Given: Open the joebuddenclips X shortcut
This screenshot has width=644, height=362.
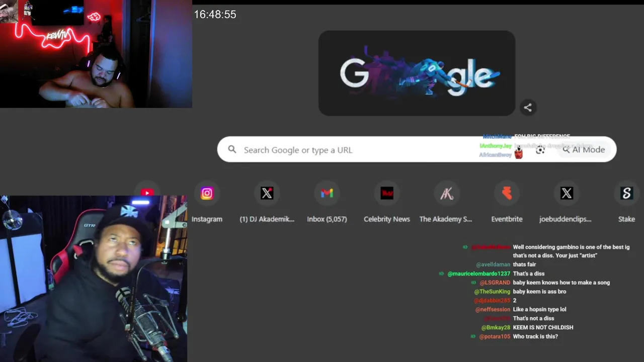Looking at the screenshot, I should coord(567,194).
